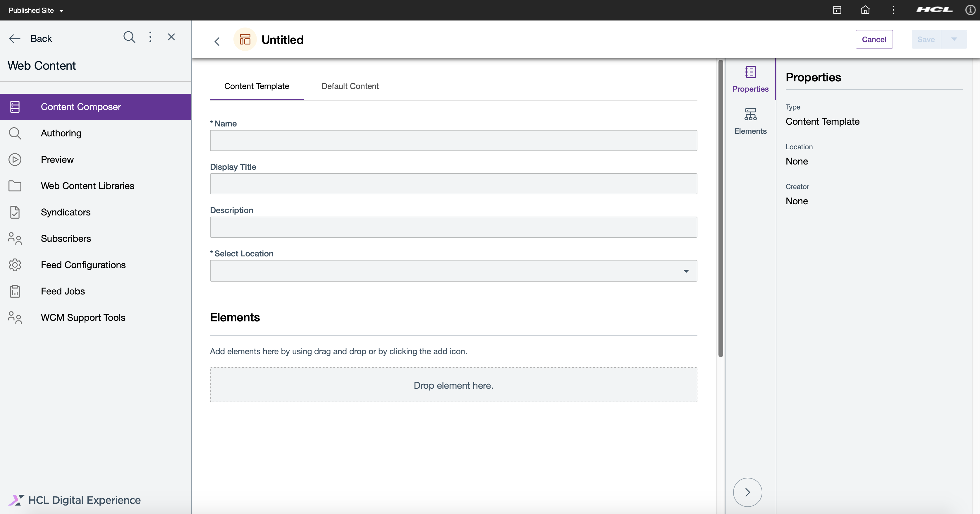Viewport: 980px width, 514px height.
Task: Open WCM Support Tools
Action: 95,318
